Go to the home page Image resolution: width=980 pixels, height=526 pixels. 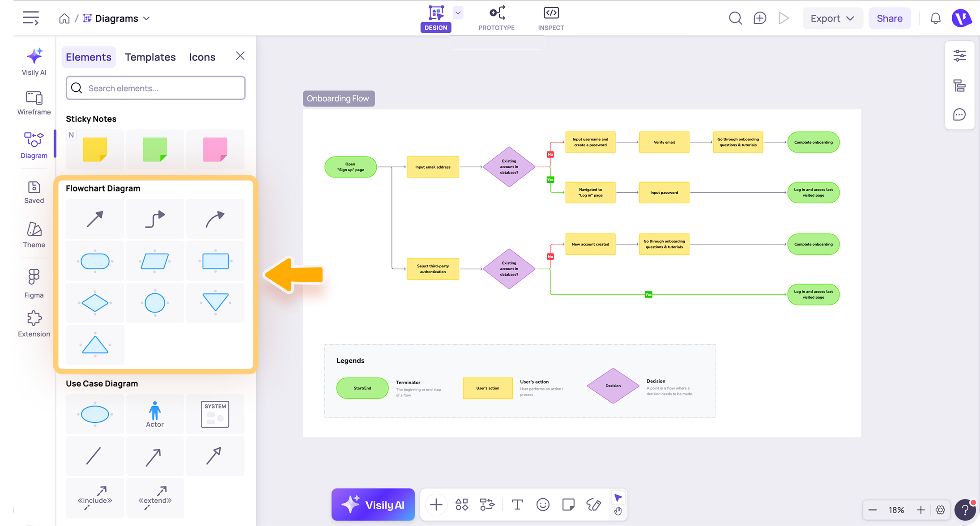(x=64, y=18)
